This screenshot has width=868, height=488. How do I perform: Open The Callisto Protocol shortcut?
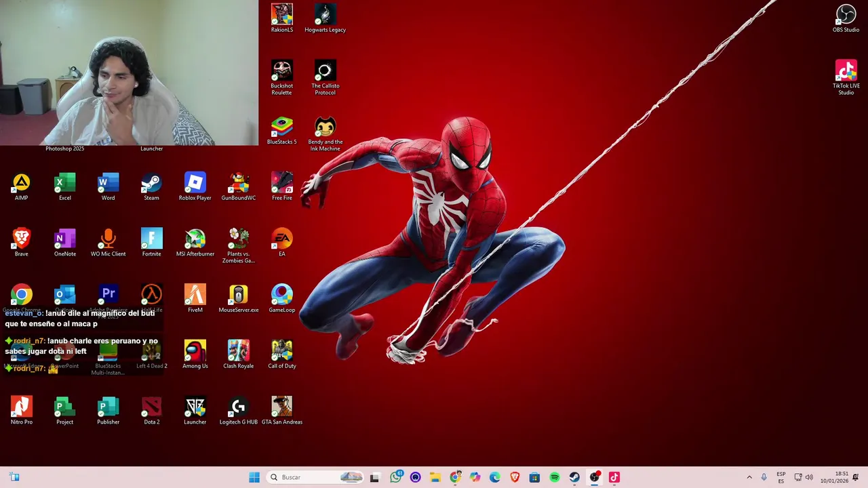[325, 77]
